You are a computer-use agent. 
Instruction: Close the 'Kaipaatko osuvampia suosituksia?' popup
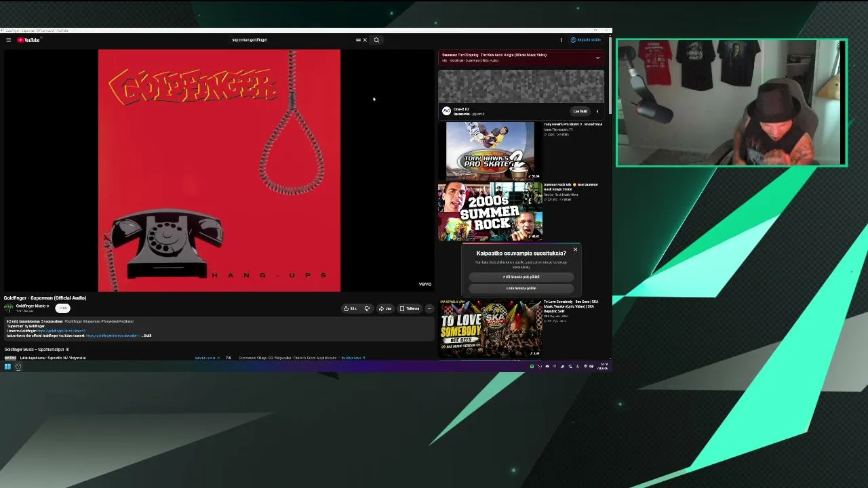[x=575, y=249]
